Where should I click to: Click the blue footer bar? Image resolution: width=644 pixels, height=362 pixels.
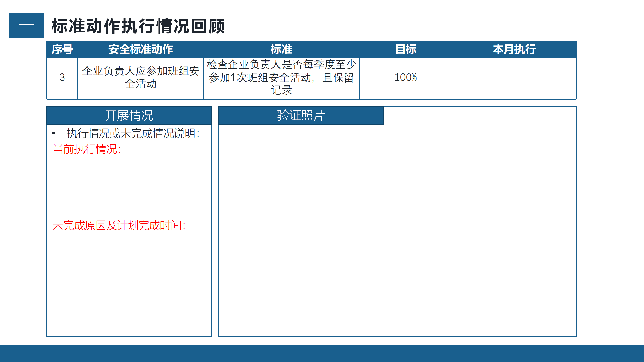(322, 353)
